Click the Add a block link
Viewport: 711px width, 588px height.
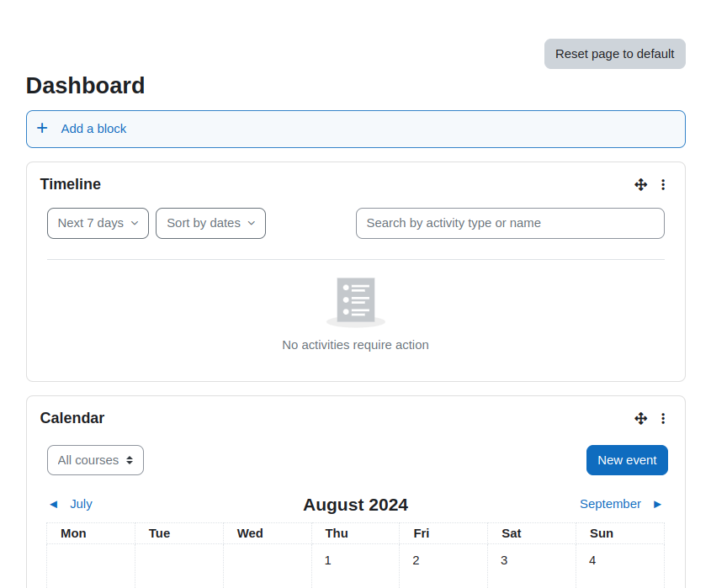coord(93,129)
